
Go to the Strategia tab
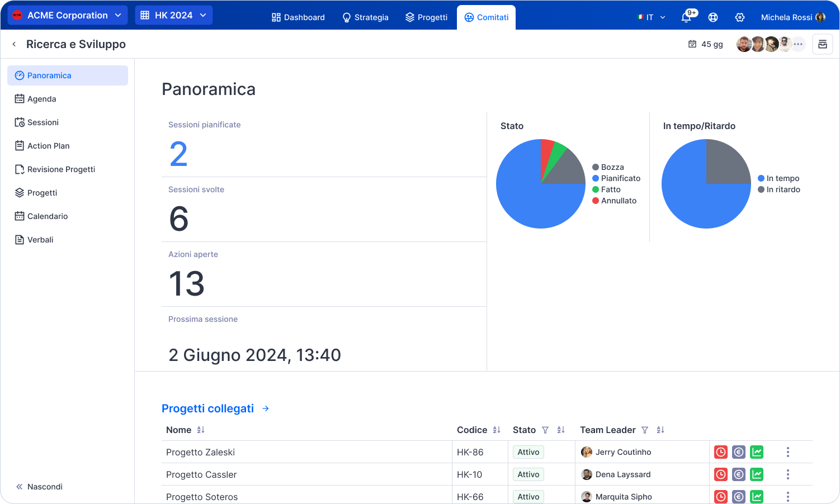point(366,17)
